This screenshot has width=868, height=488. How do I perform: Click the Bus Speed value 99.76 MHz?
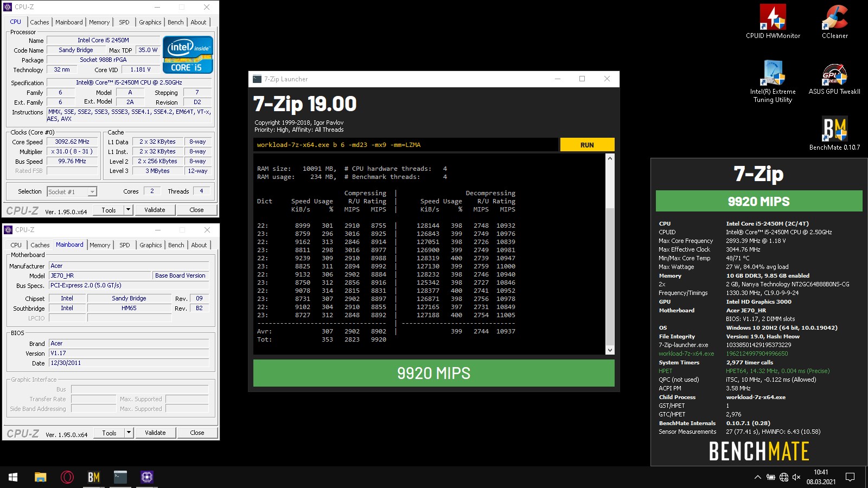click(72, 161)
